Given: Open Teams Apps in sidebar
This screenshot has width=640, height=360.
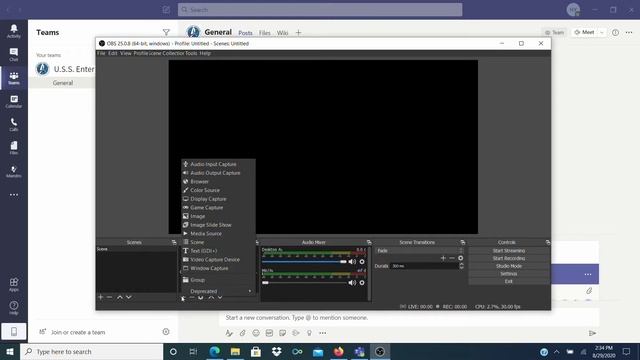Looking at the screenshot, I should coord(14,284).
